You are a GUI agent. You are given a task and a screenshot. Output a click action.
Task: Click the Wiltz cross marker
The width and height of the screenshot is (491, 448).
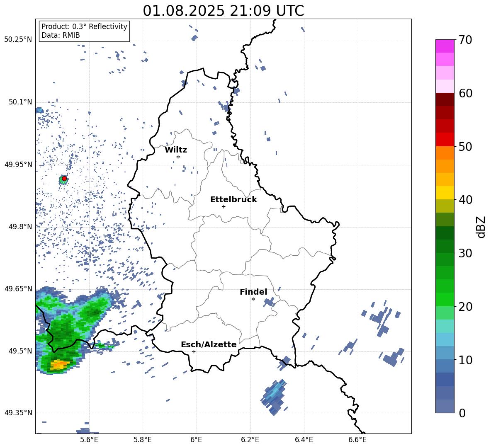tap(178, 157)
